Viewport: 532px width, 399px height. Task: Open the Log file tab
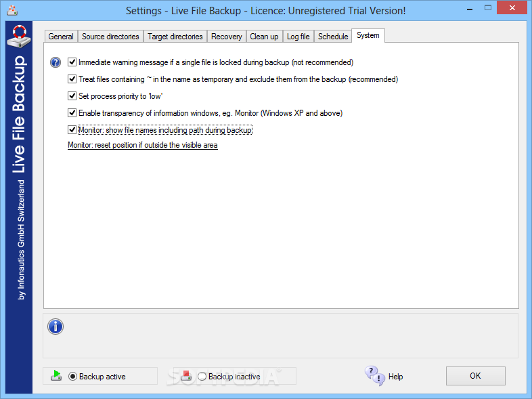[298, 37]
